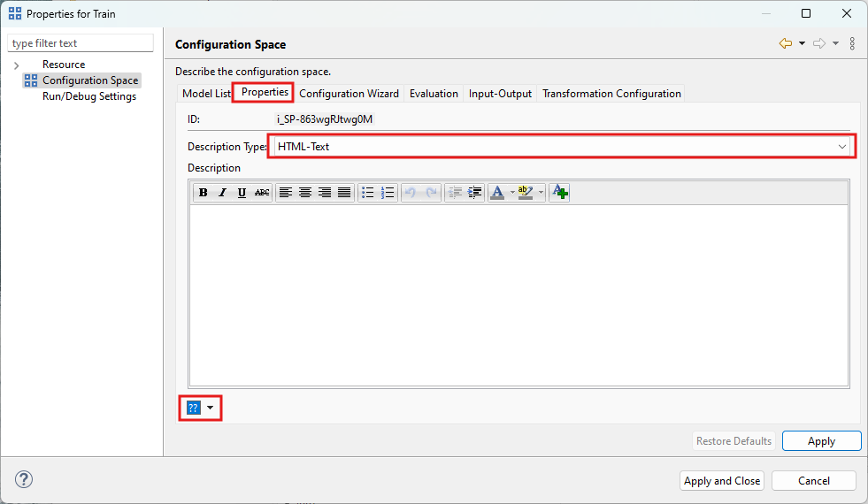This screenshot has height=504, width=868.
Task: Open the three-dot view menu
Action: pos(852,43)
